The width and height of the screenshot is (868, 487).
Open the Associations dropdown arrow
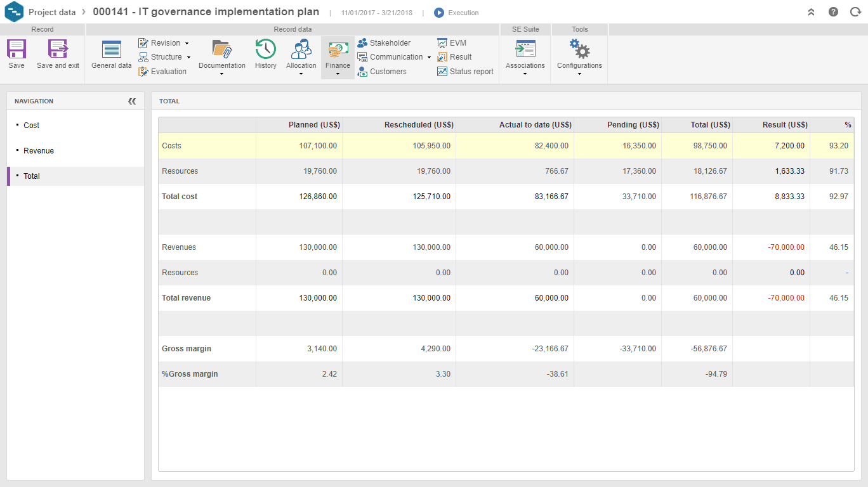(525, 74)
